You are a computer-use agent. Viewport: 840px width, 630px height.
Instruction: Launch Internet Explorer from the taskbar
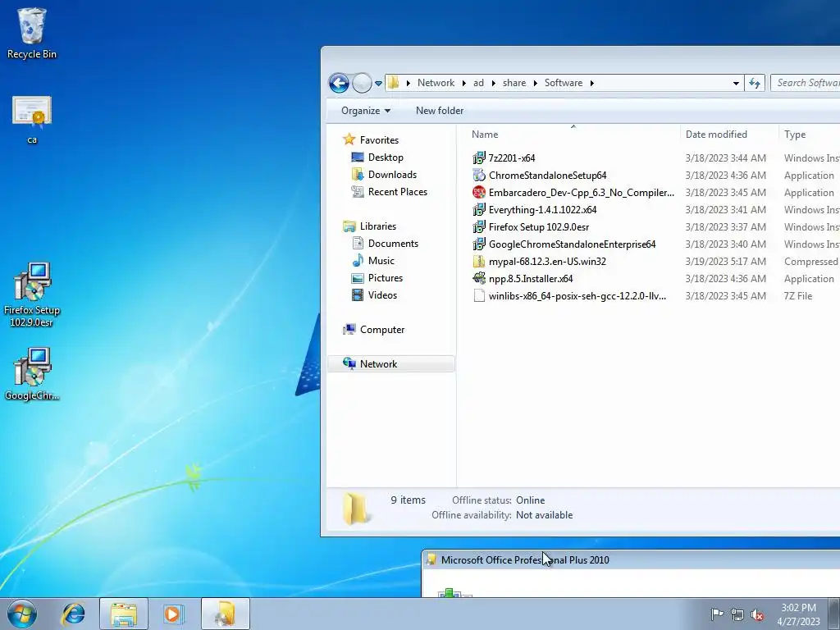pos(73,614)
